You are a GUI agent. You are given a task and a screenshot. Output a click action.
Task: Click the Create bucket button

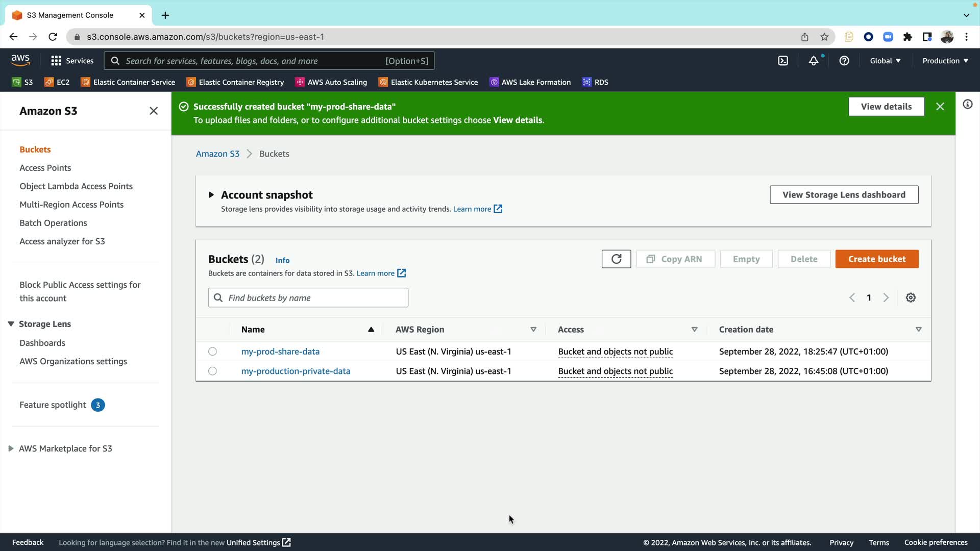pos(876,259)
